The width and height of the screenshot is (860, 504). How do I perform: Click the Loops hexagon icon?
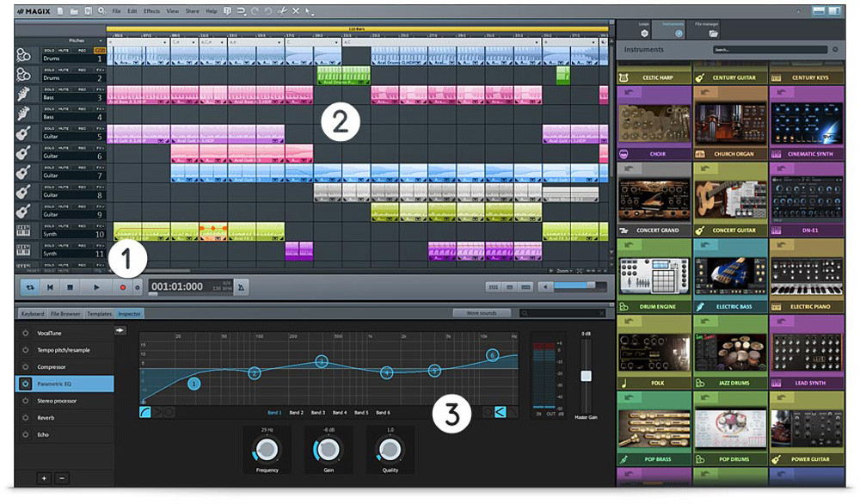click(644, 34)
